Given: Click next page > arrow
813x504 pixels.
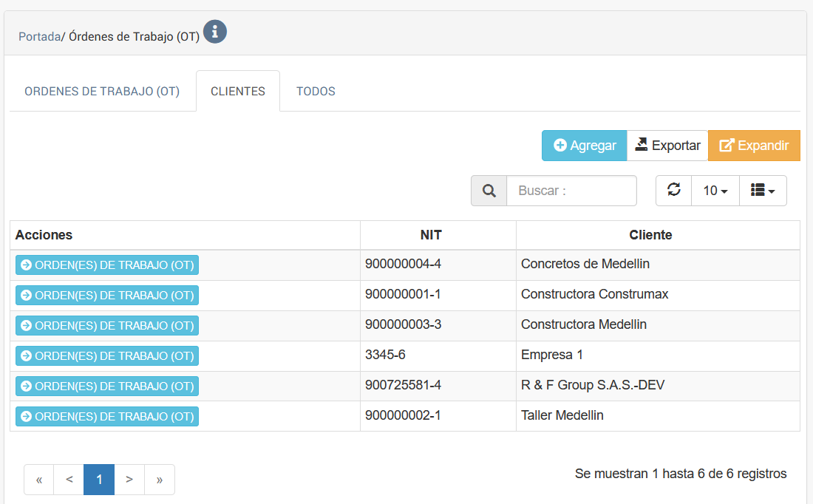Looking at the screenshot, I should (x=129, y=480).
